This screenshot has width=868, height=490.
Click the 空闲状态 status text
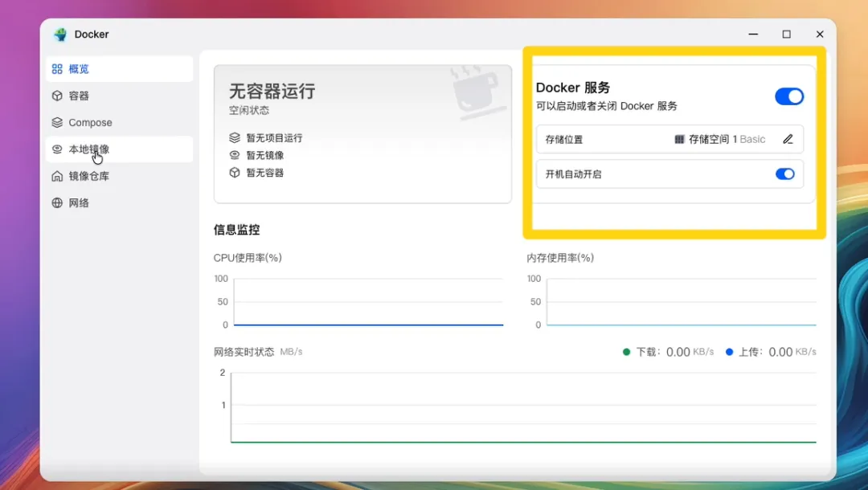pos(249,111)
